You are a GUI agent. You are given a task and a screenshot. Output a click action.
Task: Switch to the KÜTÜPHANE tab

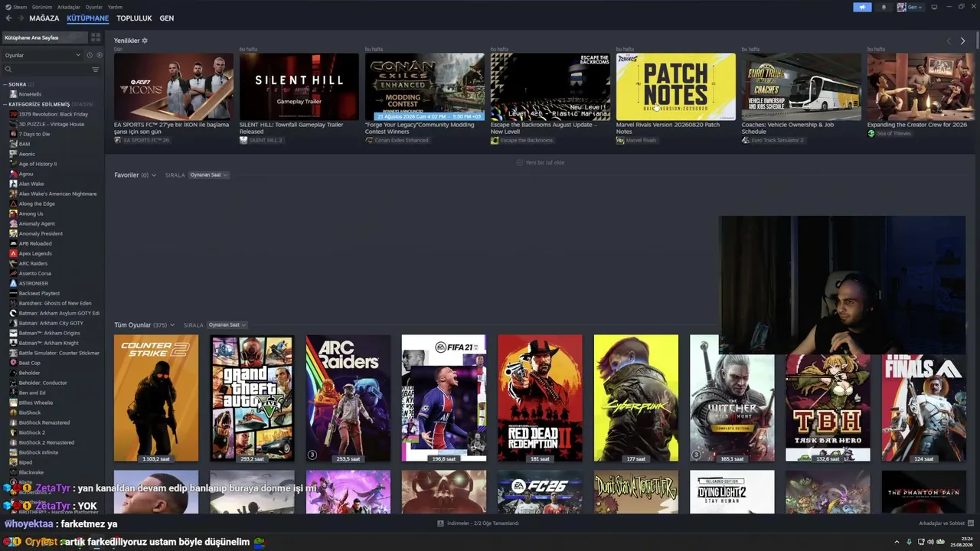(x=88, y=18)
